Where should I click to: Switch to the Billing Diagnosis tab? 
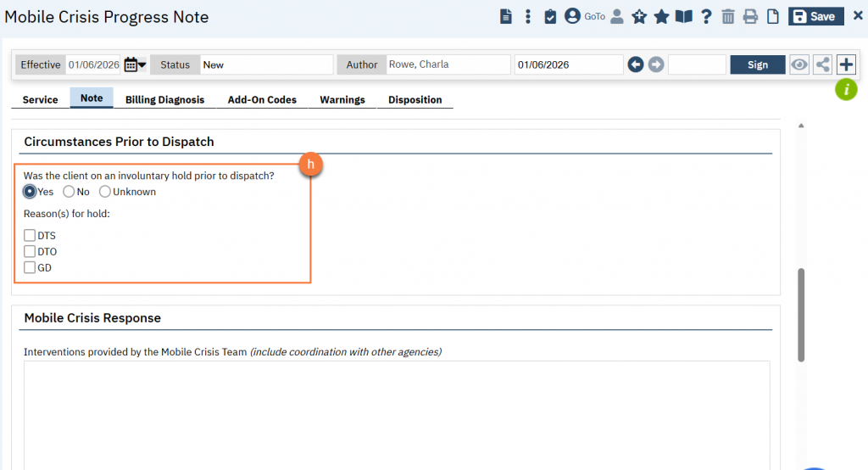pos(164,100)
